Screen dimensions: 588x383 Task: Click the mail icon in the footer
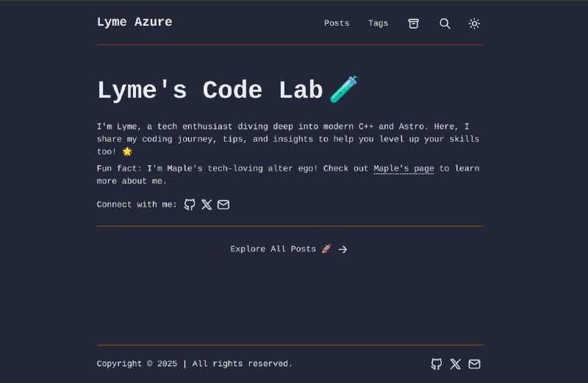475,364
